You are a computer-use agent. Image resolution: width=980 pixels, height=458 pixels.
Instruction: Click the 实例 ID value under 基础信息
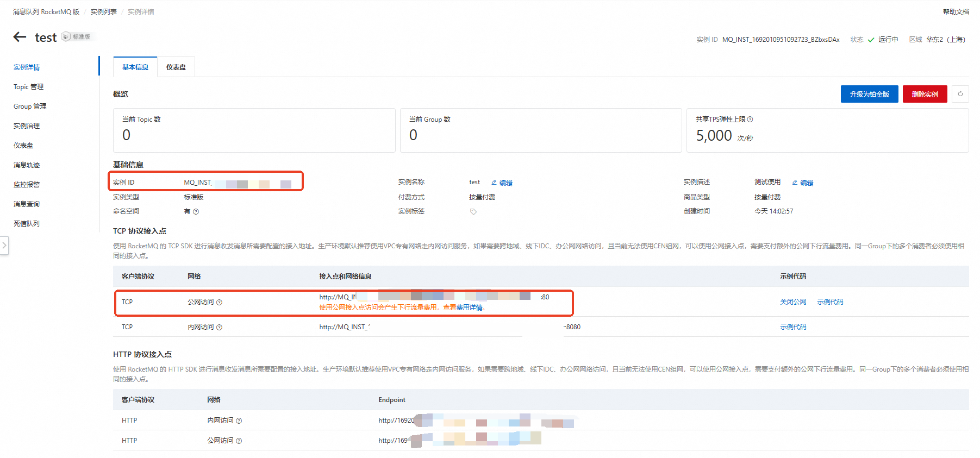coord(238,183)
